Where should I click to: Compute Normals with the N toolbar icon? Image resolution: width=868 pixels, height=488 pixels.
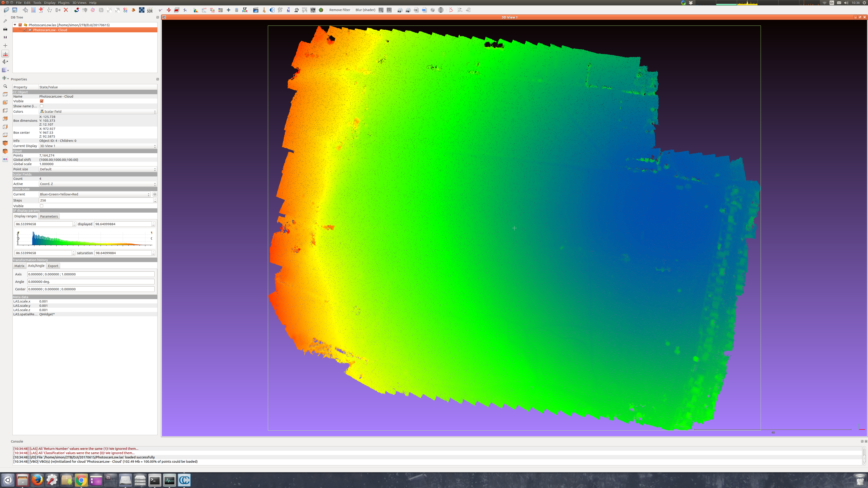pyautogui.click(x=288, y=10)
